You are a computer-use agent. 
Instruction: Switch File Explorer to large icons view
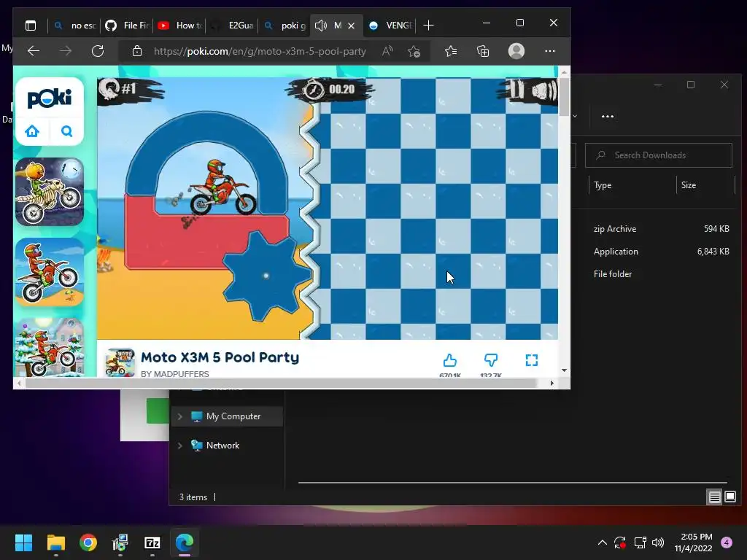tap(729, 497)
